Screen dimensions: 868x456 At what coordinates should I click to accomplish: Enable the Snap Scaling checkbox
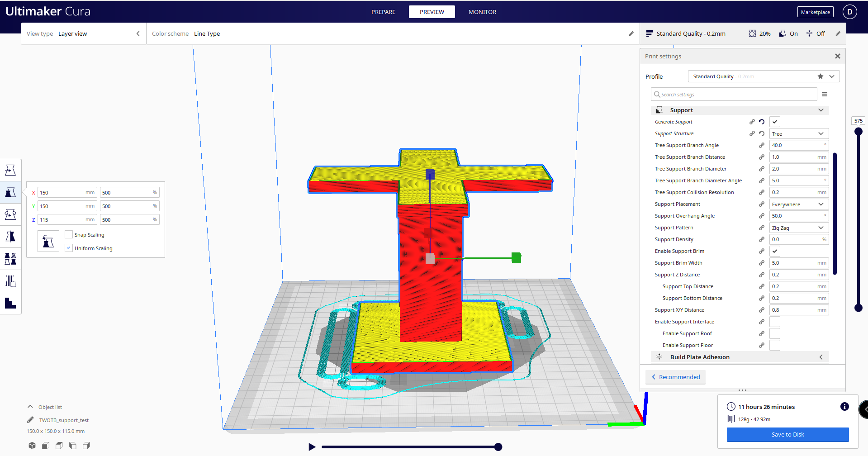click(x=69, y=234)
